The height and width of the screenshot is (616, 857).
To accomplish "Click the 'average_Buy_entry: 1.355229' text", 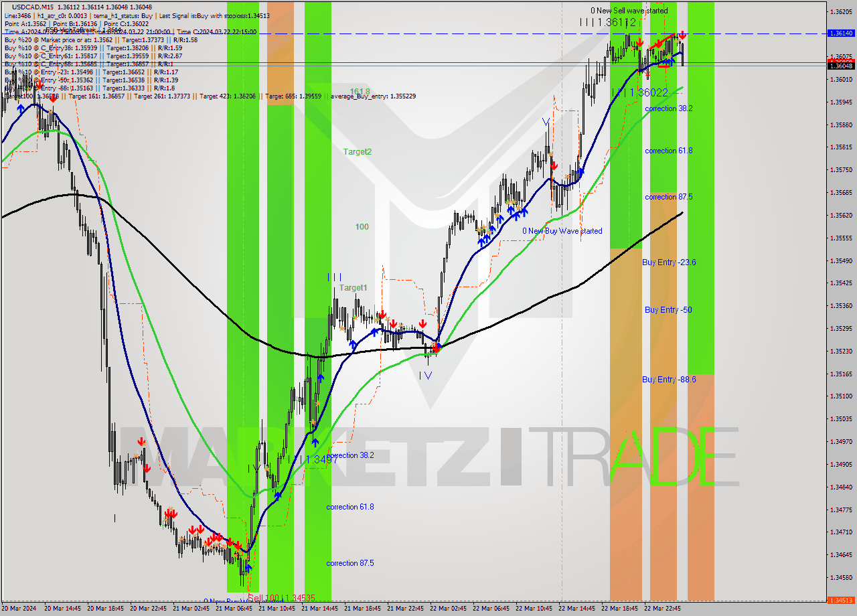I will pyautogui.click(x=373, y=96).
